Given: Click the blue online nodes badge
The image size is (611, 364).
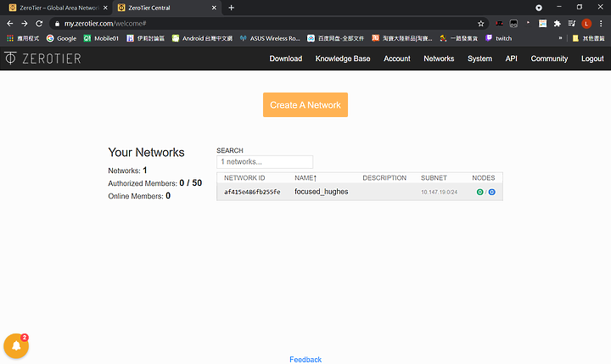Looking at the screenshot, I should pyautogui.click(x=491, y=192).
